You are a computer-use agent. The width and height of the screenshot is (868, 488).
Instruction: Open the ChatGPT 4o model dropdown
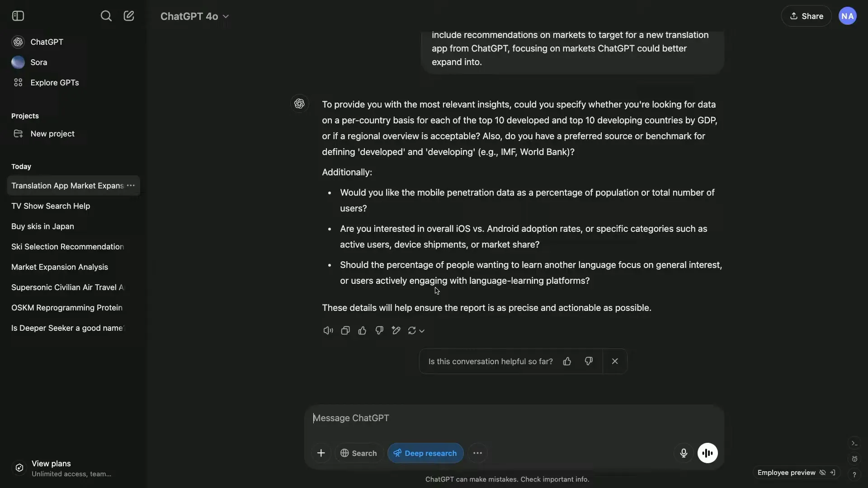pyautogui.click(x=194, y=16)
